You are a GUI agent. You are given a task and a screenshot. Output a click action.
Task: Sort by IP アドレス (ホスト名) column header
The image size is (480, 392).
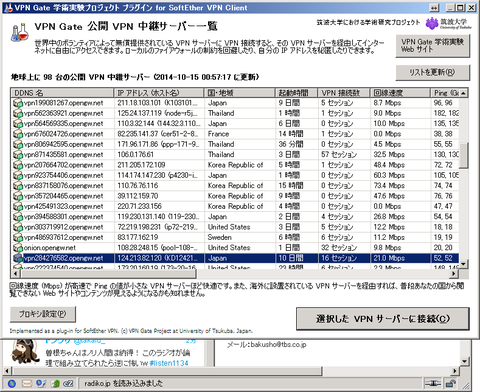(x=159, y=93)
